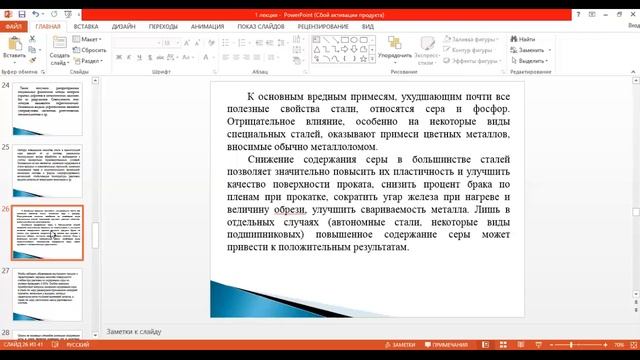
Task: Open the Select (Выделить) dropdown
Action: pyautogui.click(x=529, y=61)
